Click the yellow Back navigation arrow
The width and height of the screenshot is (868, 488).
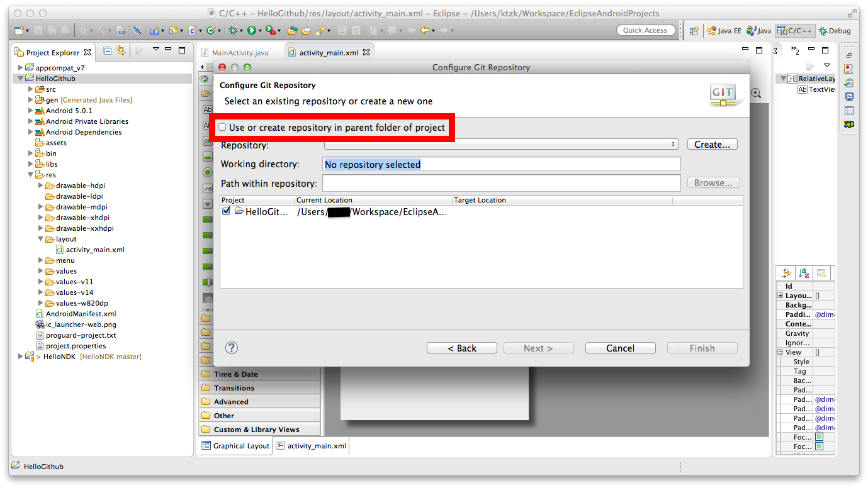(x=425, y=30)
